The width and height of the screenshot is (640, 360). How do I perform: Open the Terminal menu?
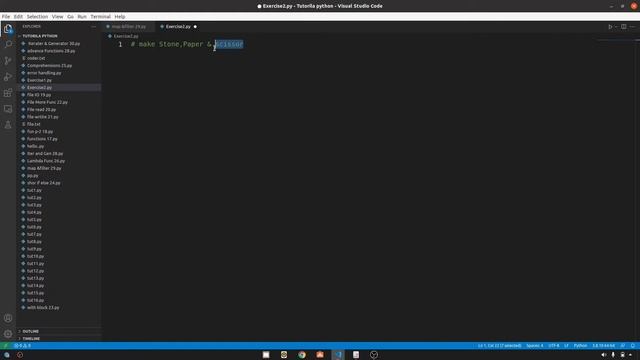(100, 17)
